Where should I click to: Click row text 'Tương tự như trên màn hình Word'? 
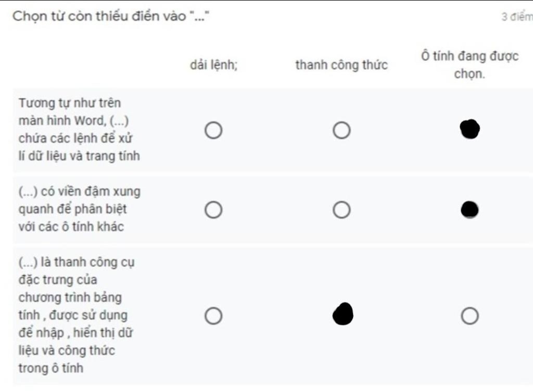pos(79,129)
